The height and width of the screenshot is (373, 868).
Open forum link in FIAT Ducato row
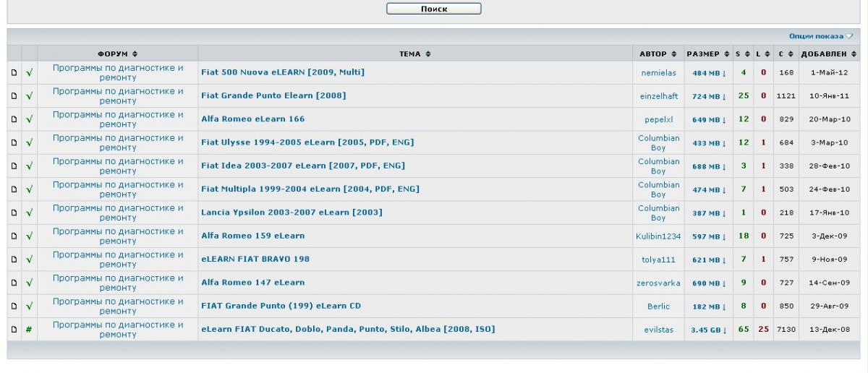[118, 329]
